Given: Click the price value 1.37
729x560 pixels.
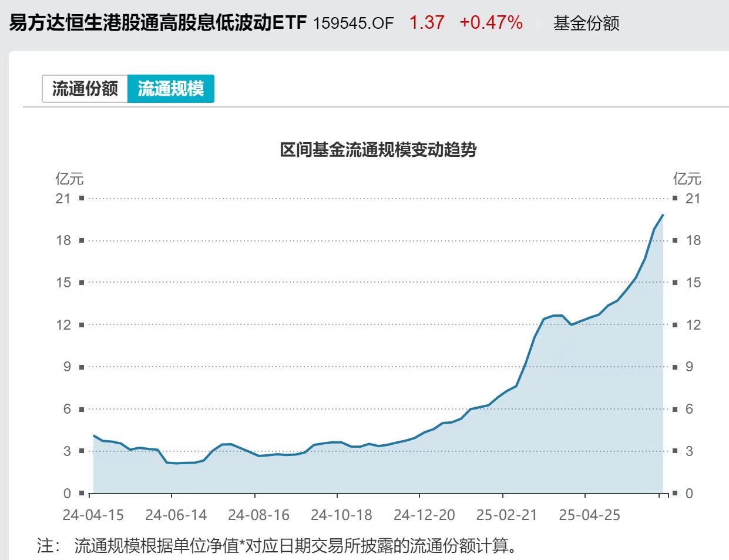Looking at the screenshot, I should coord(426,23).
